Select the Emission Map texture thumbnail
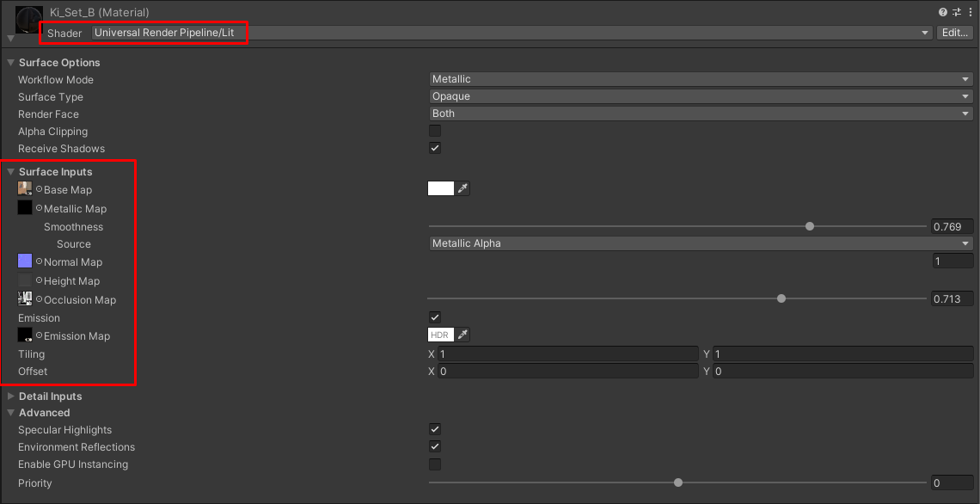The image size is (980, 504). click(x=24, y=335)
